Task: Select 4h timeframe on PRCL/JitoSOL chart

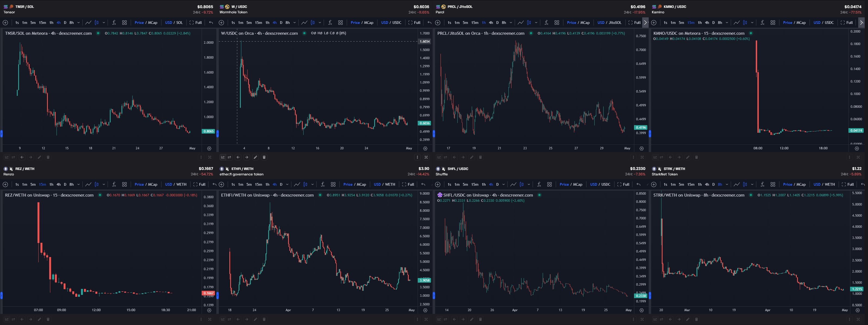Action: click(x=491, y=23)
